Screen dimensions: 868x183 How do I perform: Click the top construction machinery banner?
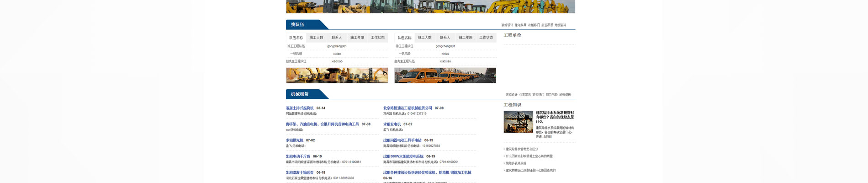pyautogui.click(x=430, y=6)
